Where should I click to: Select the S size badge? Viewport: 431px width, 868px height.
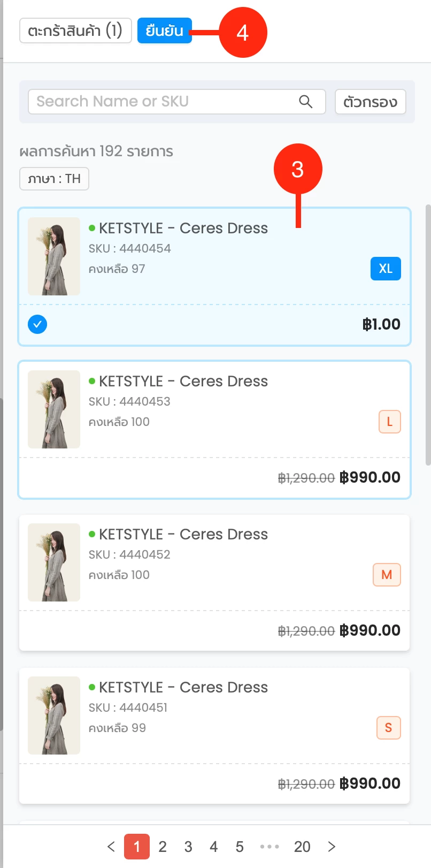click(389, 728)
